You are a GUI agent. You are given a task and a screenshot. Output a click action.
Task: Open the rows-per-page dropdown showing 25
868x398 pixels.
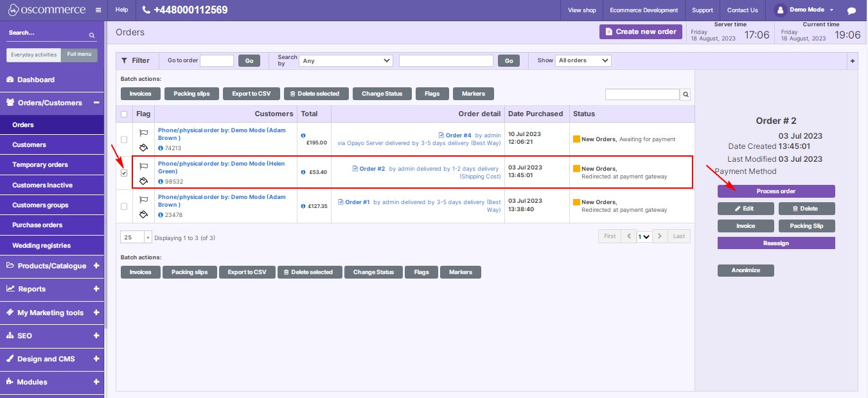tap(135, 236)
